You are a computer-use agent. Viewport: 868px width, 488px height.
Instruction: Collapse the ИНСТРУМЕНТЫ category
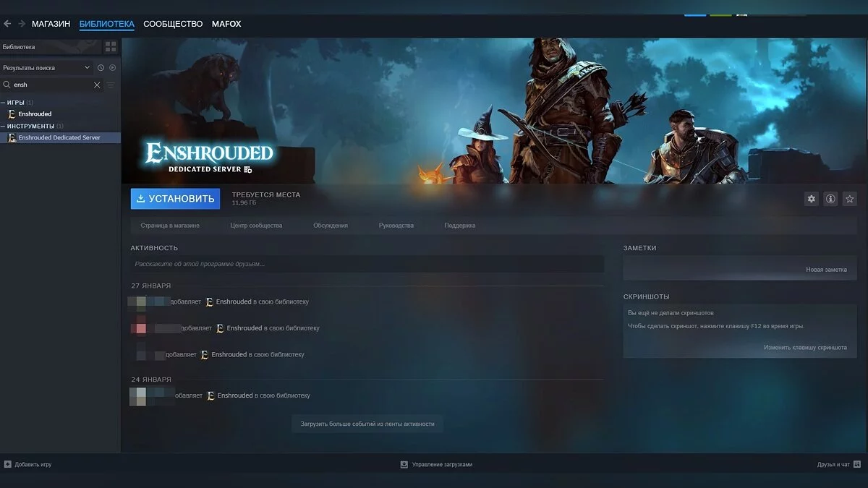pos(3,126)
